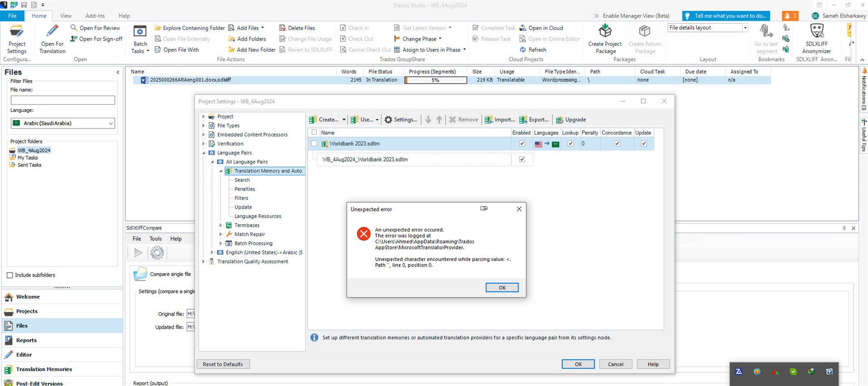Image resolution: width=868 pixels, height=386 pixels.
Task: Click the info icon below TM list
Action: tap(314, 338)
